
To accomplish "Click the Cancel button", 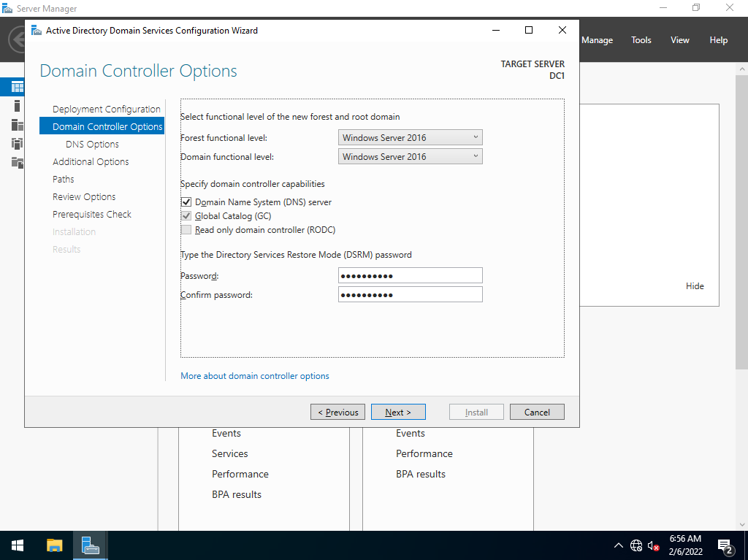I will click(537, 412).
